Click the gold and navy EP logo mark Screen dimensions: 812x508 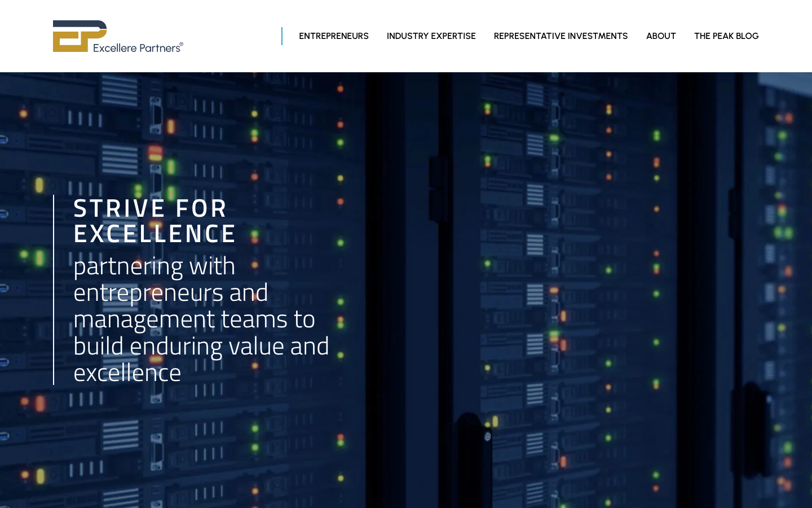[80, 36]
